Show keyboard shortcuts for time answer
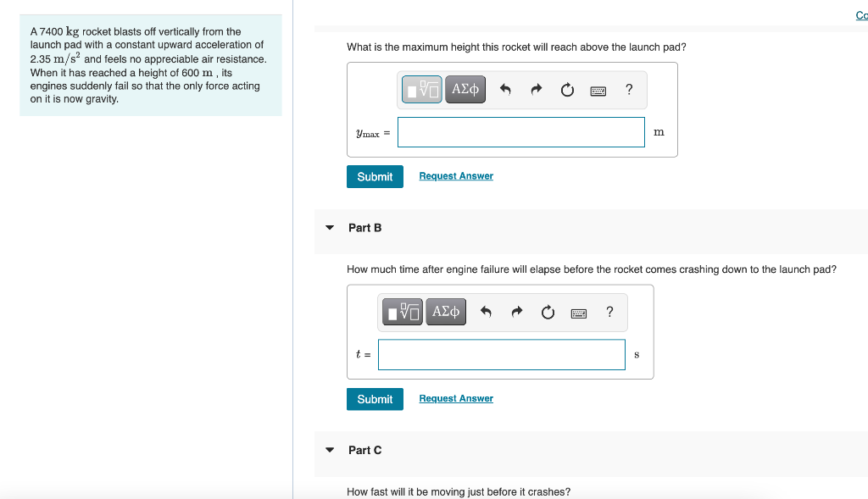Screen dimensions: 868x499 coord(578,313)
